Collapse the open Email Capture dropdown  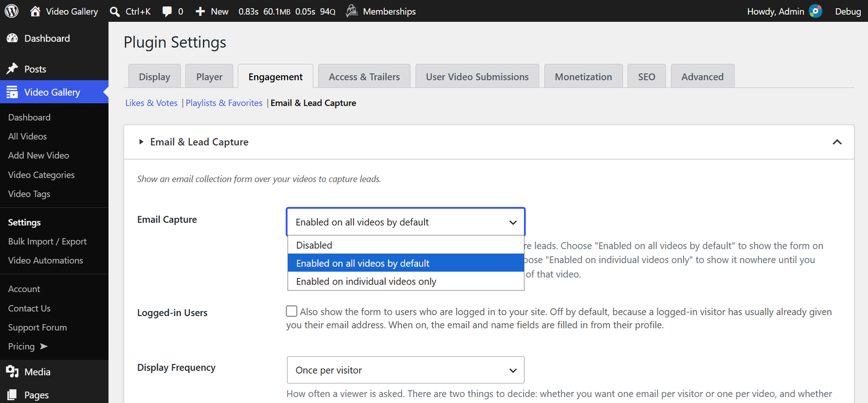[406, 222]
